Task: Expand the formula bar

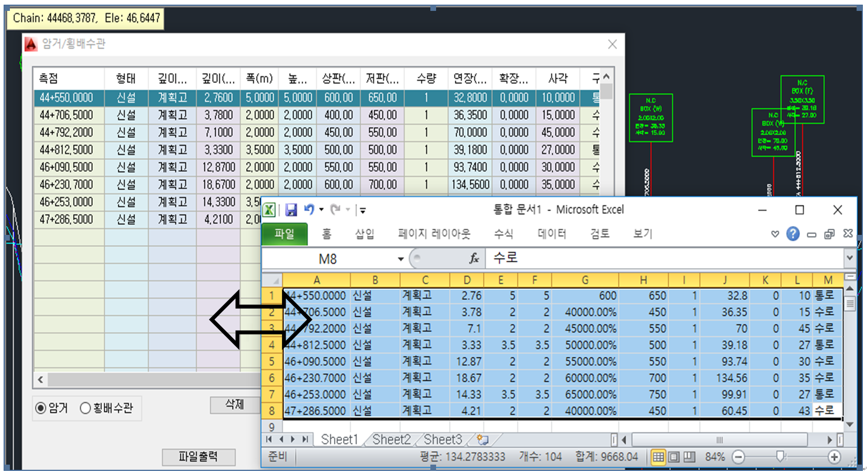Action: click(849, 257)
